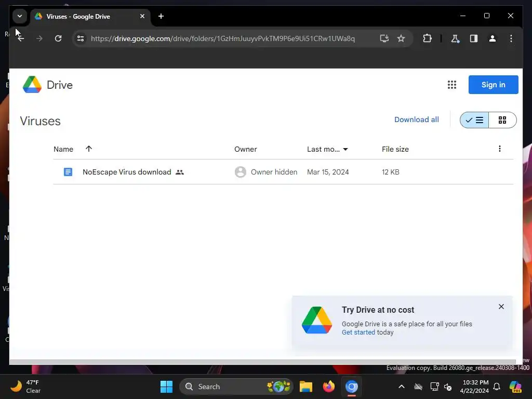This screenshot has width=532, height=399.
Task: Click the Mar 15, 2024 date cell
Action: (328, 172)
